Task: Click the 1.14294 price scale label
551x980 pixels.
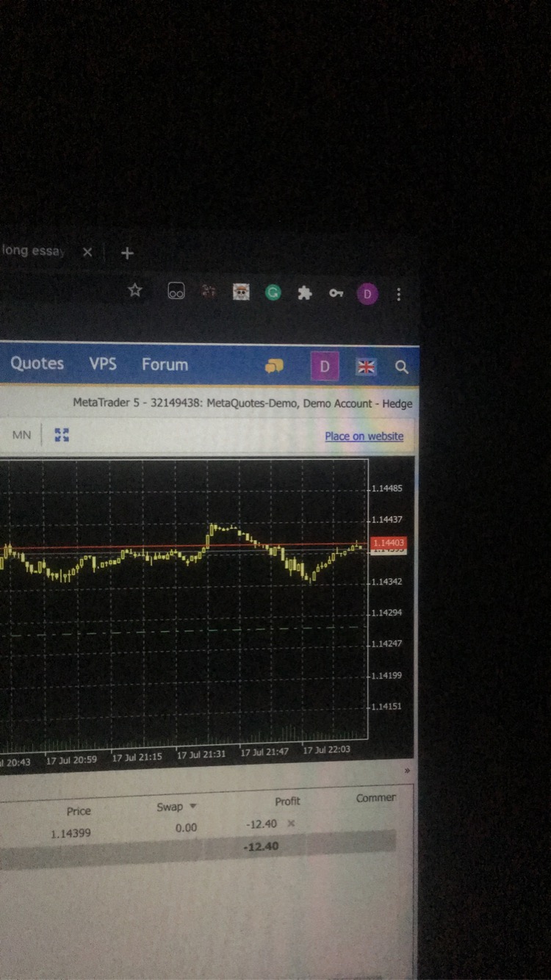Action: click(x=387, y=612)
